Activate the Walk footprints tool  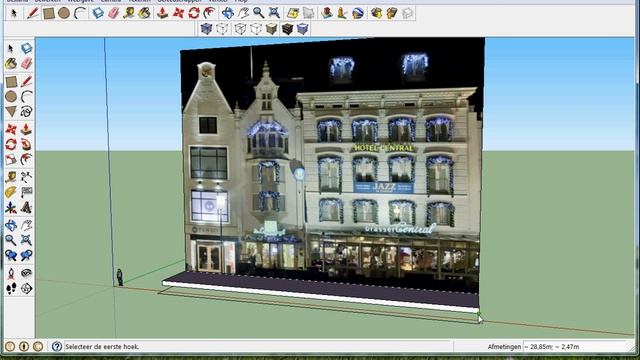[11, 288]
